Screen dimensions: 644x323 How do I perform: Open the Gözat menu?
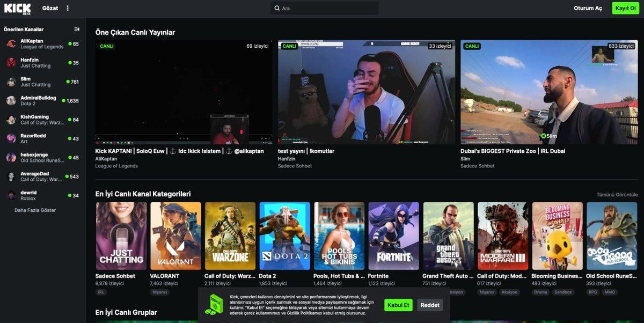50,8
